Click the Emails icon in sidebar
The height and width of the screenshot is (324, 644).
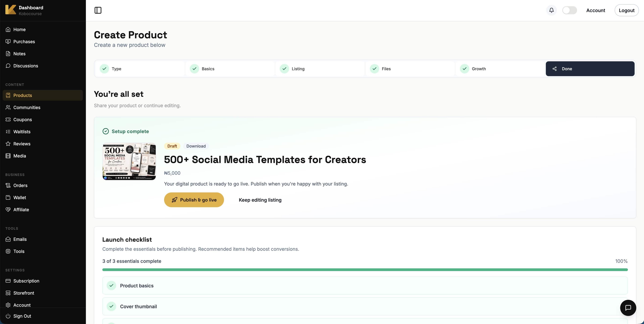(x=8, y=239)
